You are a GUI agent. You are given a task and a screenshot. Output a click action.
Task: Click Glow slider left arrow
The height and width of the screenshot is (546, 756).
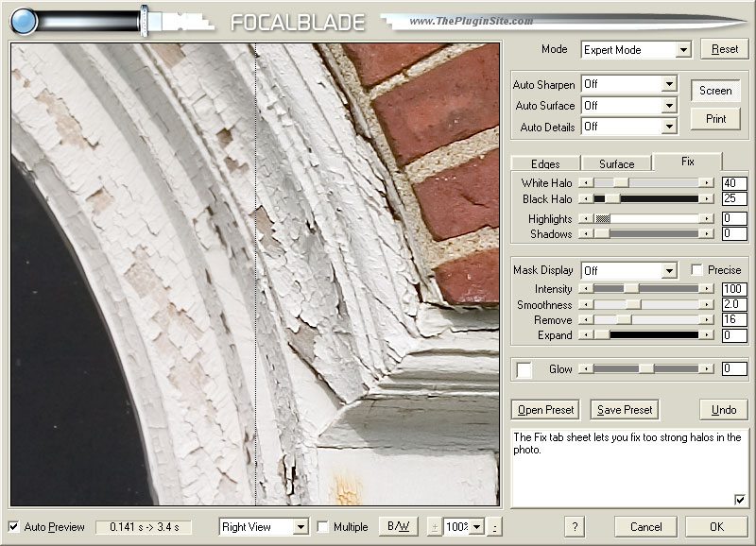coord(586,368)
